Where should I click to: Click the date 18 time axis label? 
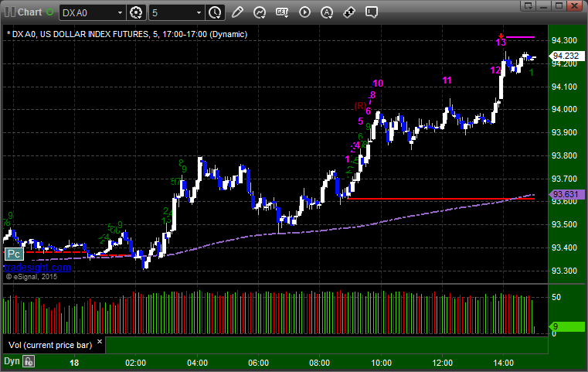74,363
